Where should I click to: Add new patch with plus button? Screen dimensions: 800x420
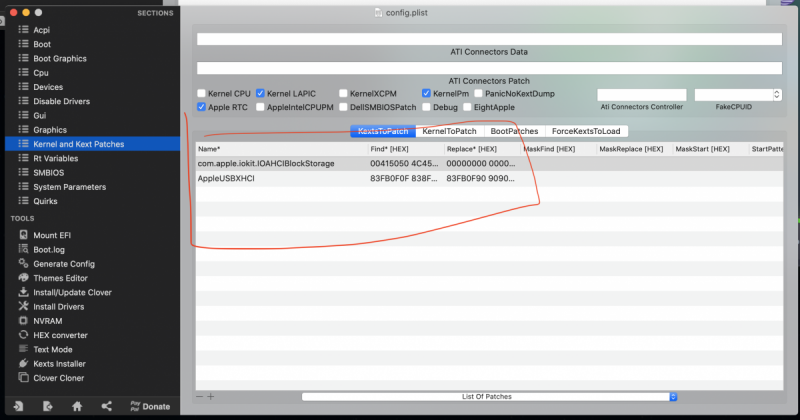click(x=211, y=397)
